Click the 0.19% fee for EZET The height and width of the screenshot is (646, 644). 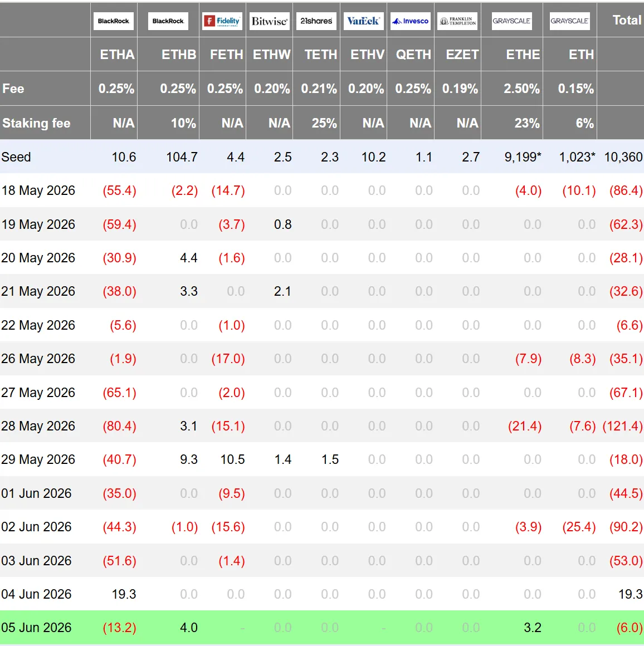pos(460,89)
